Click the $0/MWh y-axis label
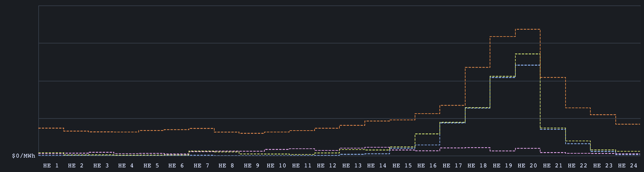This screenshot has width=644, height=172. coord(24,156)
